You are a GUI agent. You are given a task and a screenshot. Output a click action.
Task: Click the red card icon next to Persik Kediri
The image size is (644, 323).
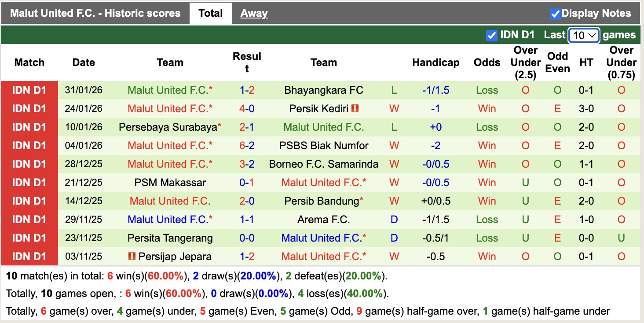[x=355, y=108]
